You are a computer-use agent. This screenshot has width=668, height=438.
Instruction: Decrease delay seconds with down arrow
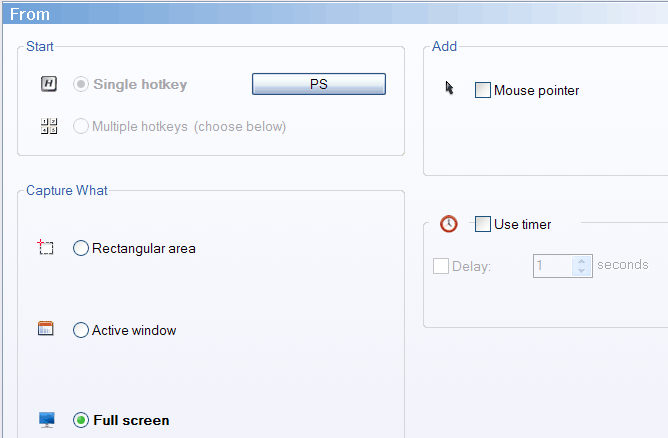(x=582, y=271)
